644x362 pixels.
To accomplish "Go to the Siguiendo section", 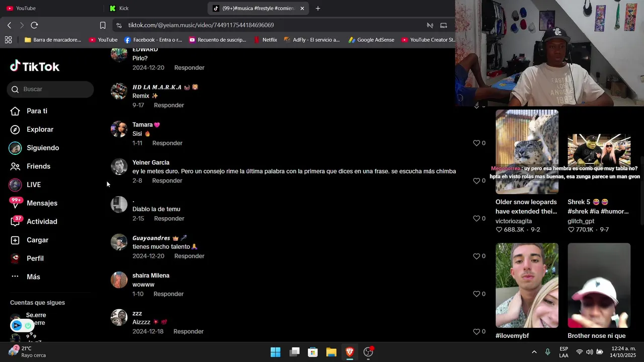I will 35,148.
